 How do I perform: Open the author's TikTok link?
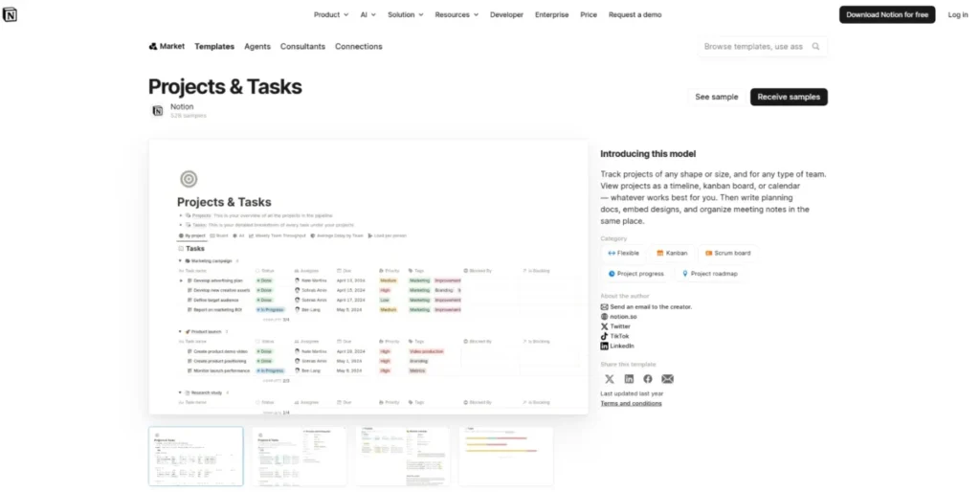[x=614, y=336]
